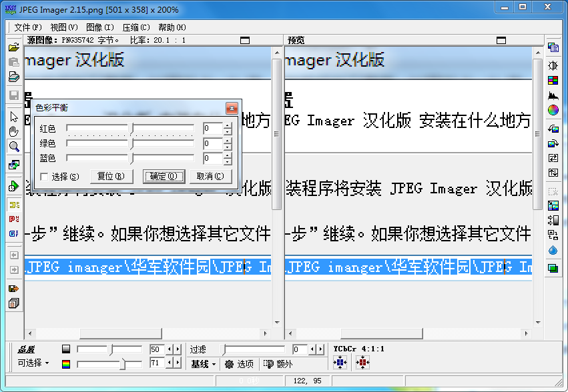Decrease the 绿色 value with spinner down arrow
Screen dimensions: 568x392
[x=228, y=147]
